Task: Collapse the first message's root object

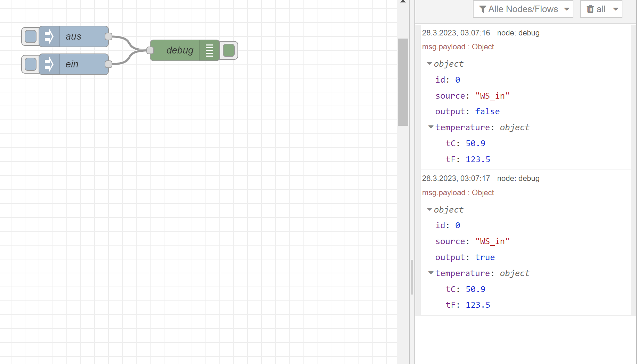Action: click(429, 64)
